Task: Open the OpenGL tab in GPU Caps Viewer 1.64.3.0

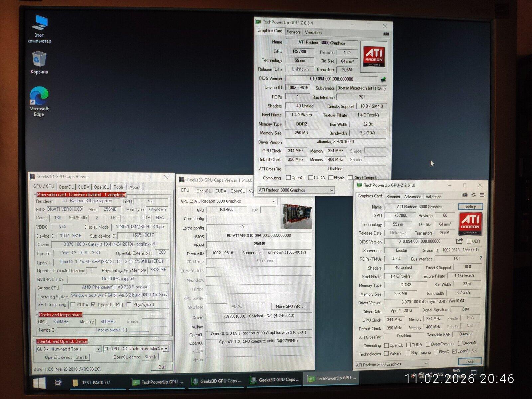Action: (x=203, y=191)
